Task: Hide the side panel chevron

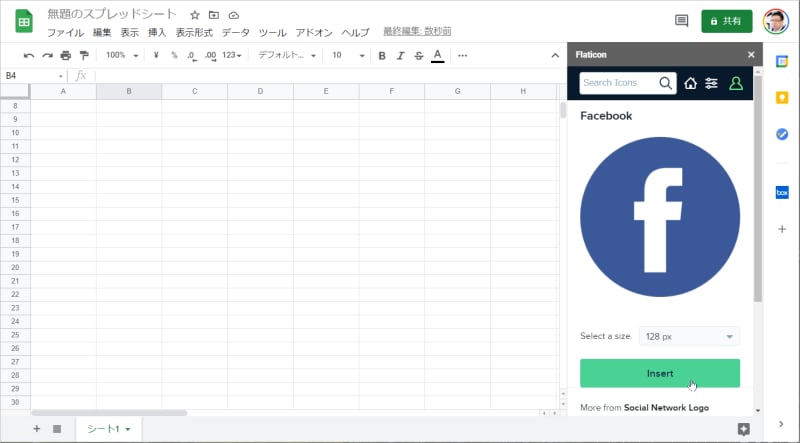Action: point(781,424)
